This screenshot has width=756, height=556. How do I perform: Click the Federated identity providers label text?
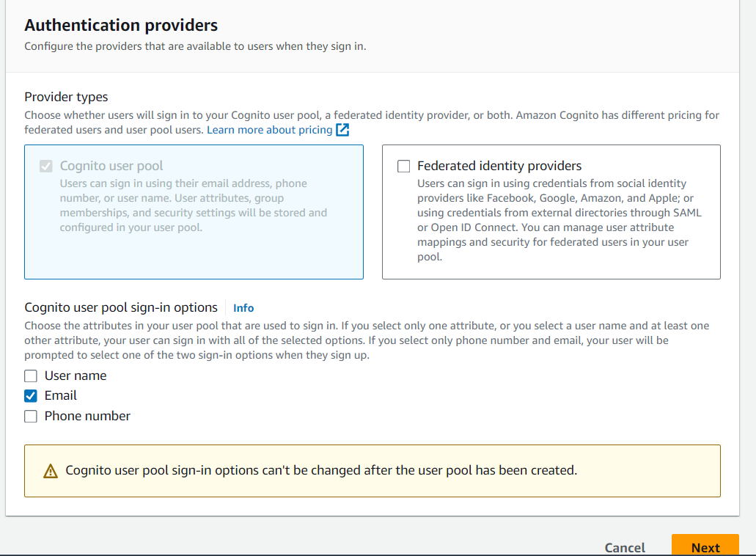501,166
